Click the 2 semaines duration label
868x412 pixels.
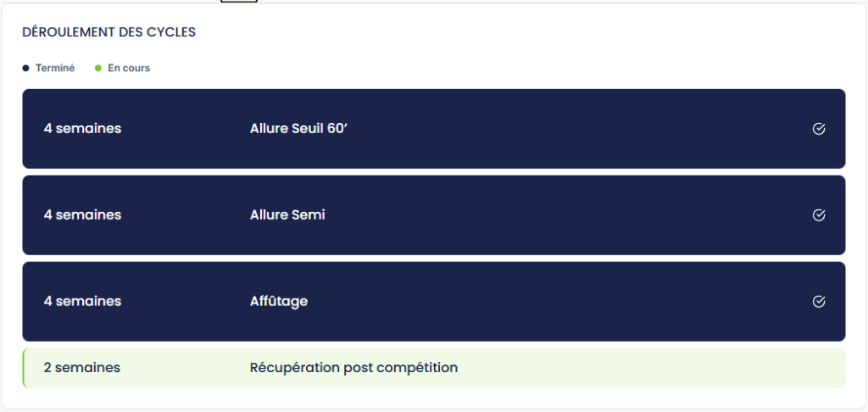pos(81,368)
